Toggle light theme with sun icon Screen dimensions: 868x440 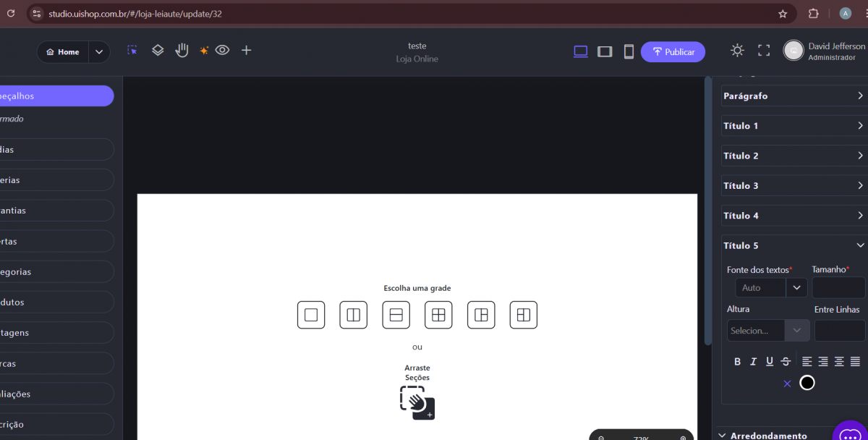pos(737,51)
